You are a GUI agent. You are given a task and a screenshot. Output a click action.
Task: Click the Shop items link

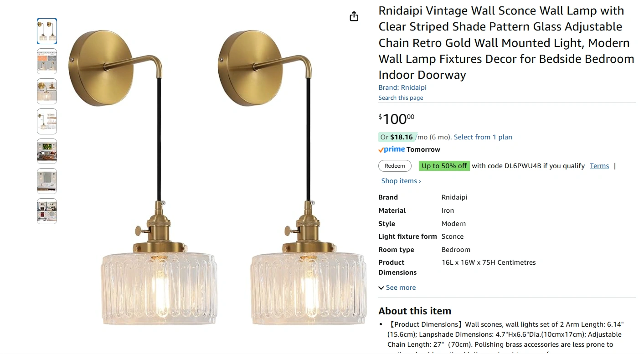399,181
